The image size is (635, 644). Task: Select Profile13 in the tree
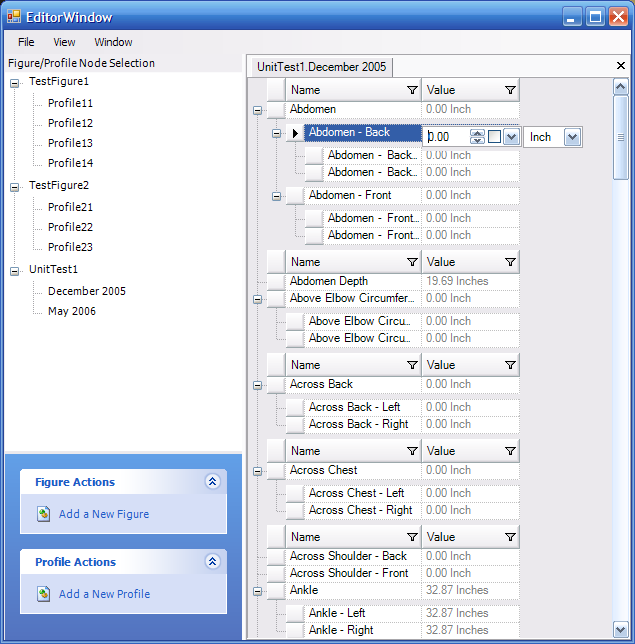[70, 143]
